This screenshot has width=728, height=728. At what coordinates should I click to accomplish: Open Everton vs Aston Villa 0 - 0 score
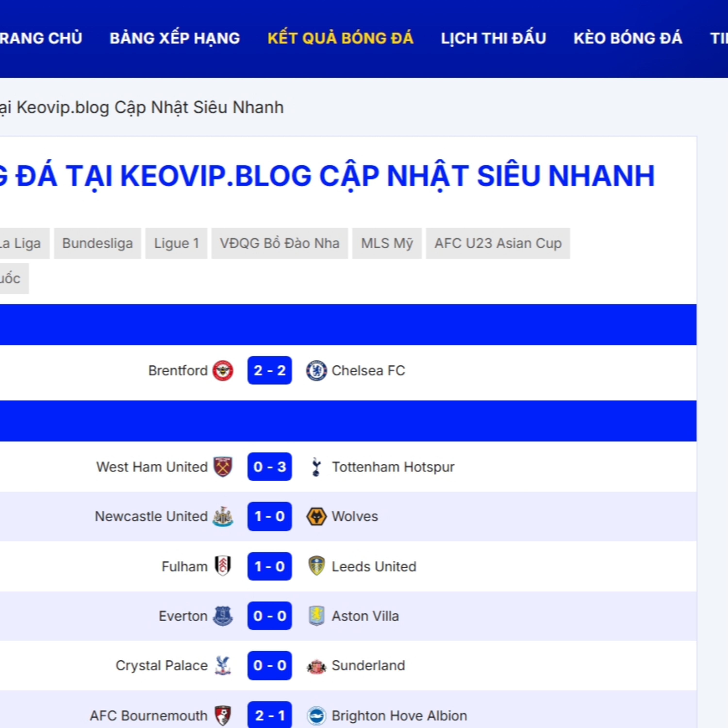coord(269,616)
